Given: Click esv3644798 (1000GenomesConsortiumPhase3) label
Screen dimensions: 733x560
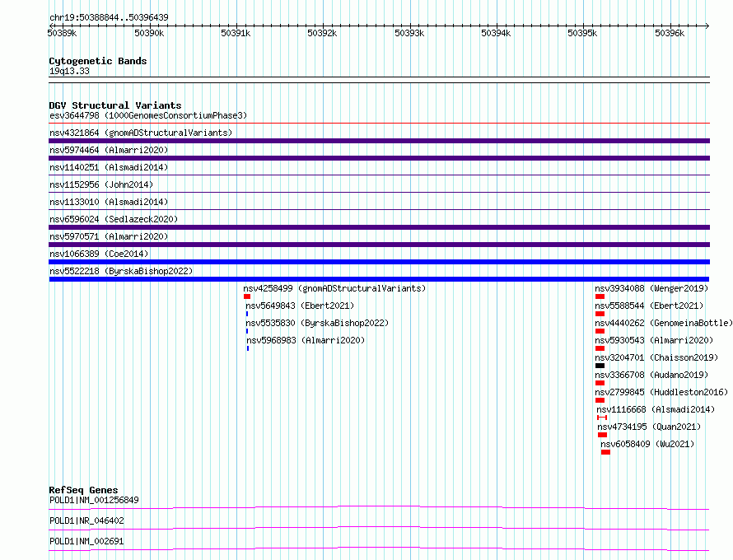Looking at the screenshot, I should point(148,115).
